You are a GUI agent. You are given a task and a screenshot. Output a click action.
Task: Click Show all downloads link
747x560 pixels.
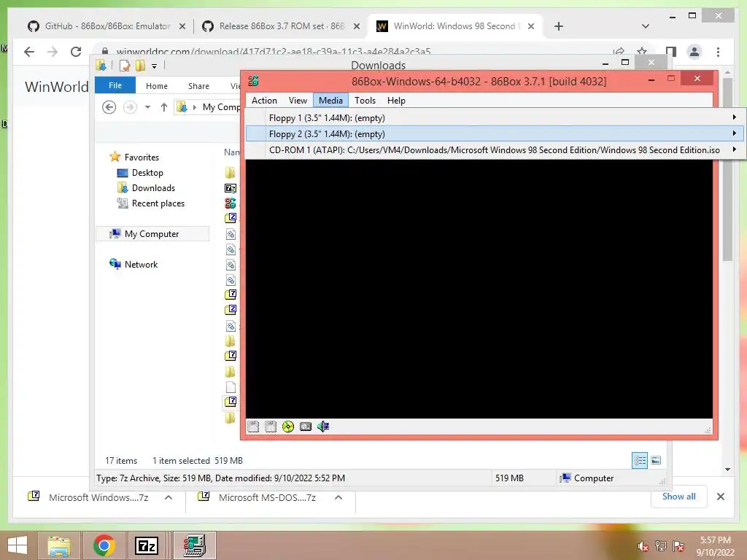678,496
